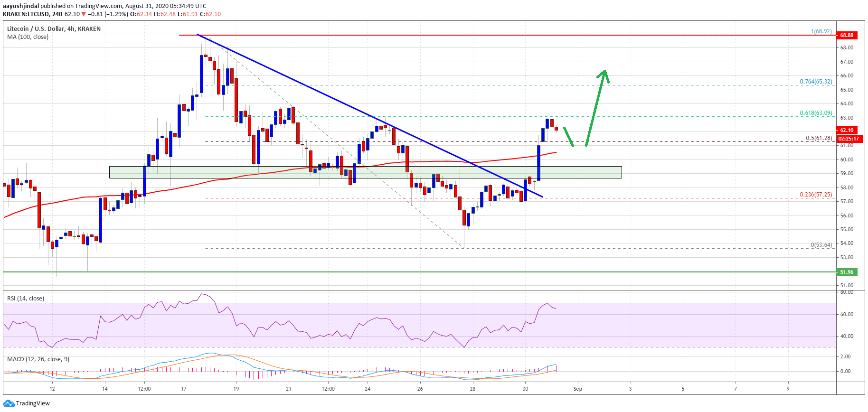868x412 pixels.
Task: Select the MA (100, close) indicator label
Action: pos(28,37)
